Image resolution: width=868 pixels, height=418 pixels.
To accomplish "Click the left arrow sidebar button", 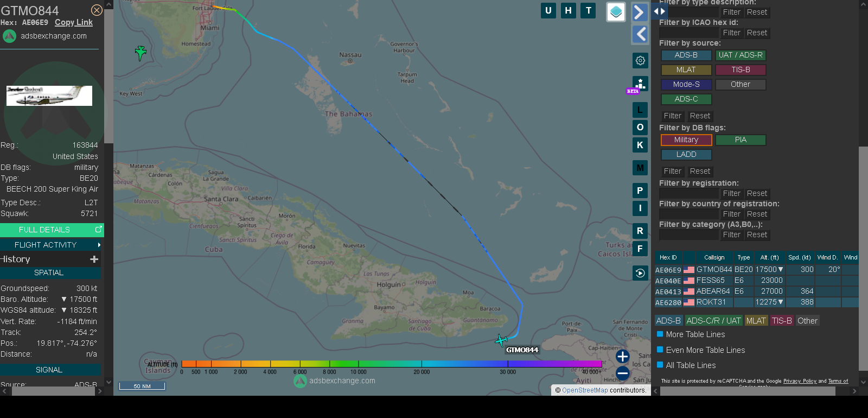I will [640, 34].
